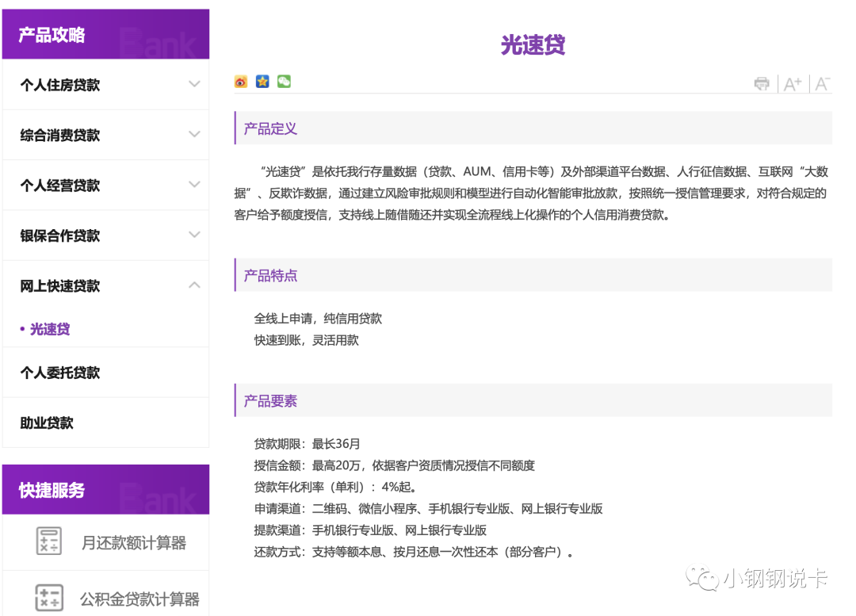The width and height of the screenshot is (856, 616).
Task: Expand the 个人住房贷款 category
Action: (x=105, y=85)
